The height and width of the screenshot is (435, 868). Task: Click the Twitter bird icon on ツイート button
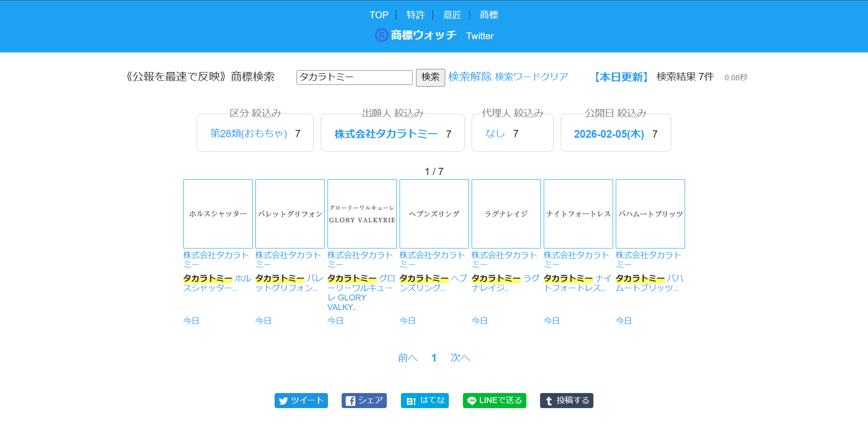pos(283,401)
